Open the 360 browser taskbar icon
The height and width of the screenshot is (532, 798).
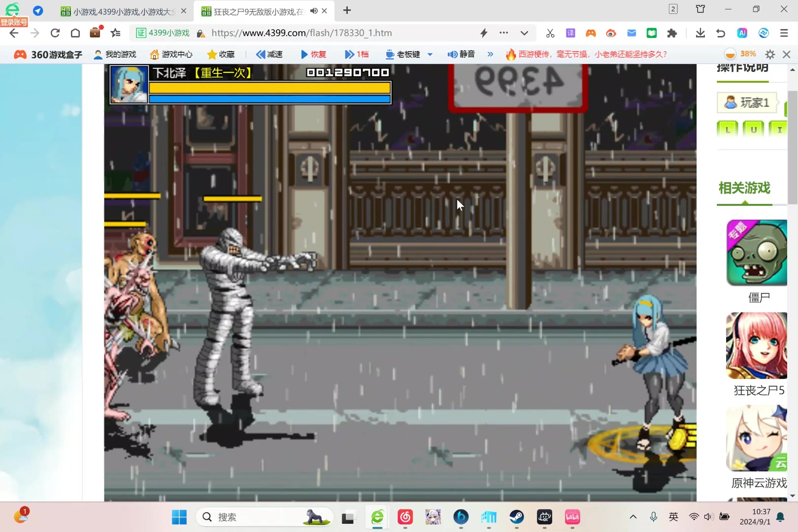[377, 517]
